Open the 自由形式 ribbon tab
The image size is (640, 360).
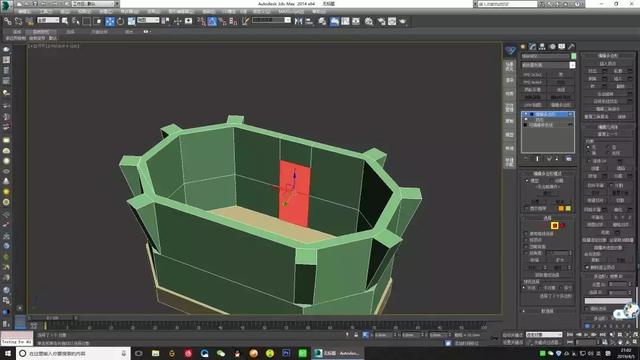point(41,31)
